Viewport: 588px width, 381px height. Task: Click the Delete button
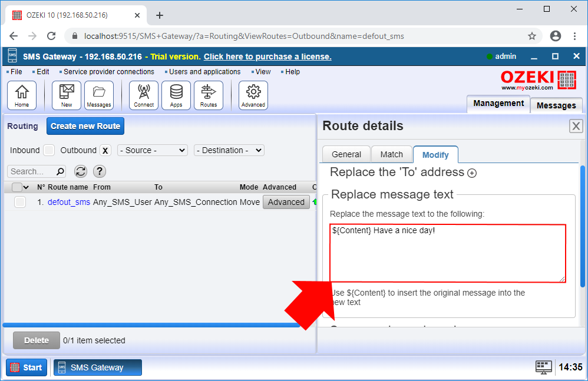coord(37,340)
